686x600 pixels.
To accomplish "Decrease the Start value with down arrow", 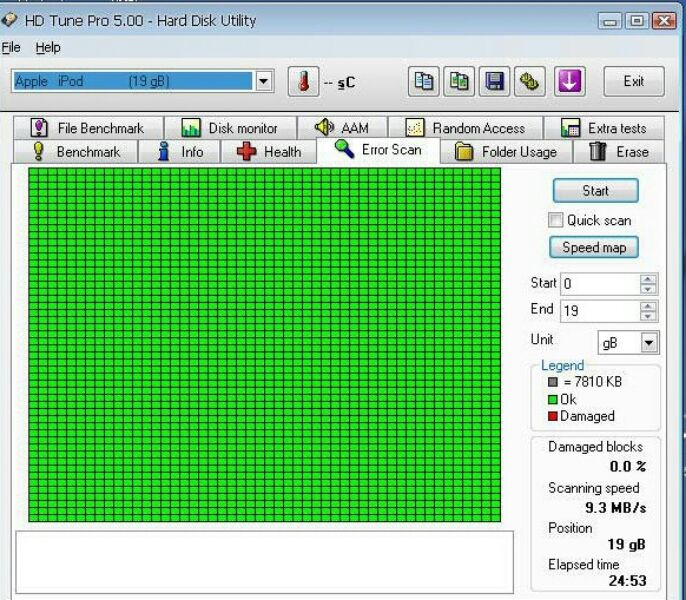I will point(648,289).
